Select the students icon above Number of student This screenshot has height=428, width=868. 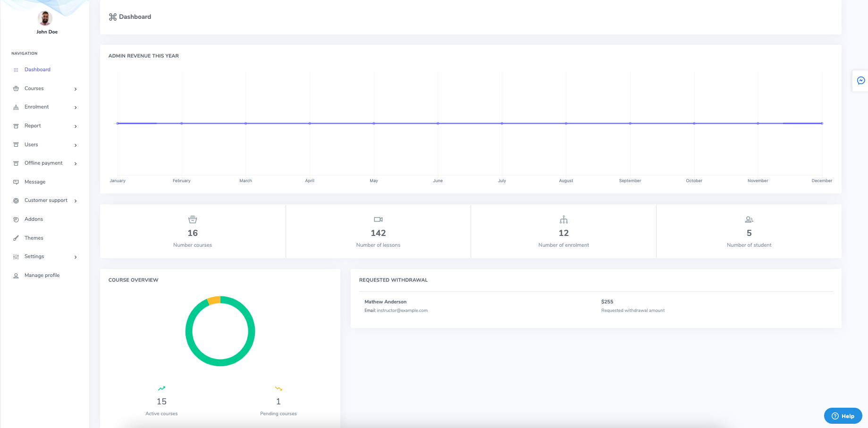[x=749, y=219]
